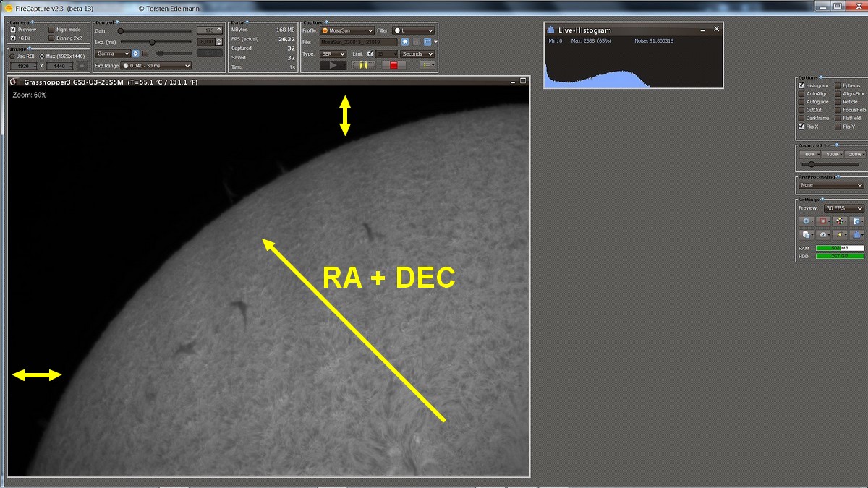This screenshot has width=868, height=488.
Task: Enable Binning 2x2 checkbox
Action: point(51,38)
